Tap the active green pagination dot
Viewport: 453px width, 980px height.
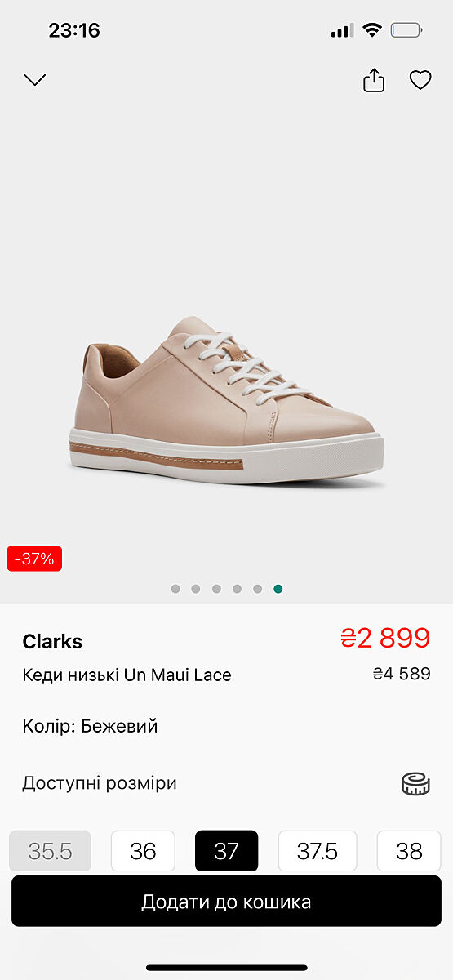pos(278,589)
